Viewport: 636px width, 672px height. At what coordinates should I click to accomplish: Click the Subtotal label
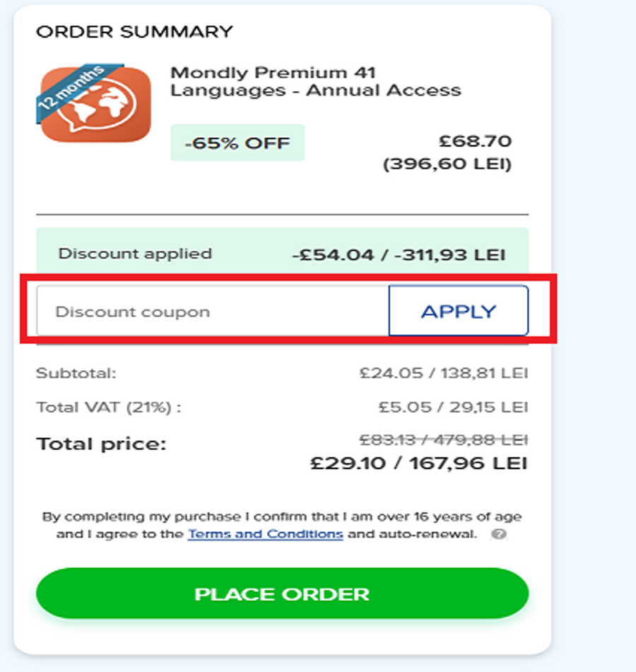[x=76, y=372]
